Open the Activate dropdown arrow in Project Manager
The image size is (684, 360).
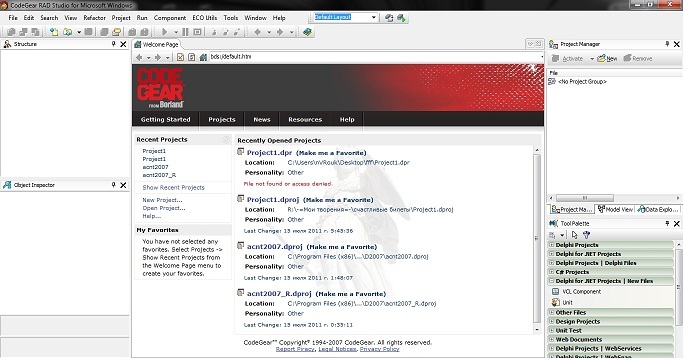click(x=592, y=59)
